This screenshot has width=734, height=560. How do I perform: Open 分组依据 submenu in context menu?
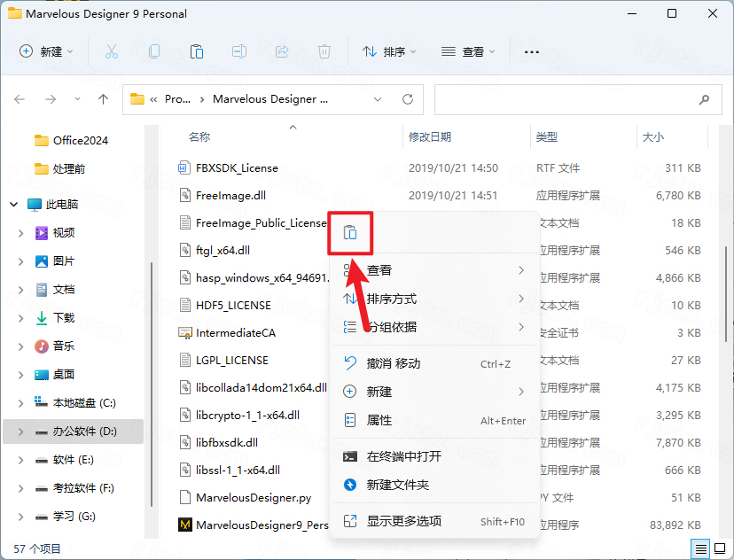[434, 327]
